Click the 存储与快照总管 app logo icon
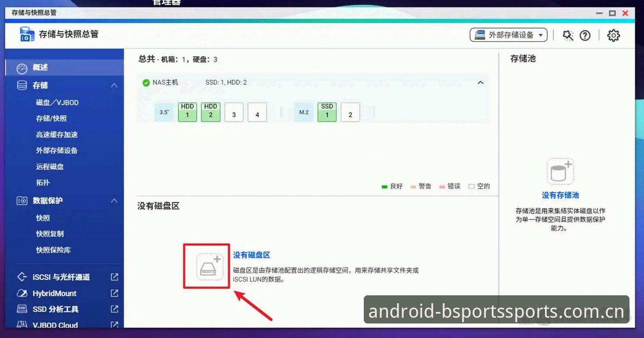 click(x=27, y=34)
